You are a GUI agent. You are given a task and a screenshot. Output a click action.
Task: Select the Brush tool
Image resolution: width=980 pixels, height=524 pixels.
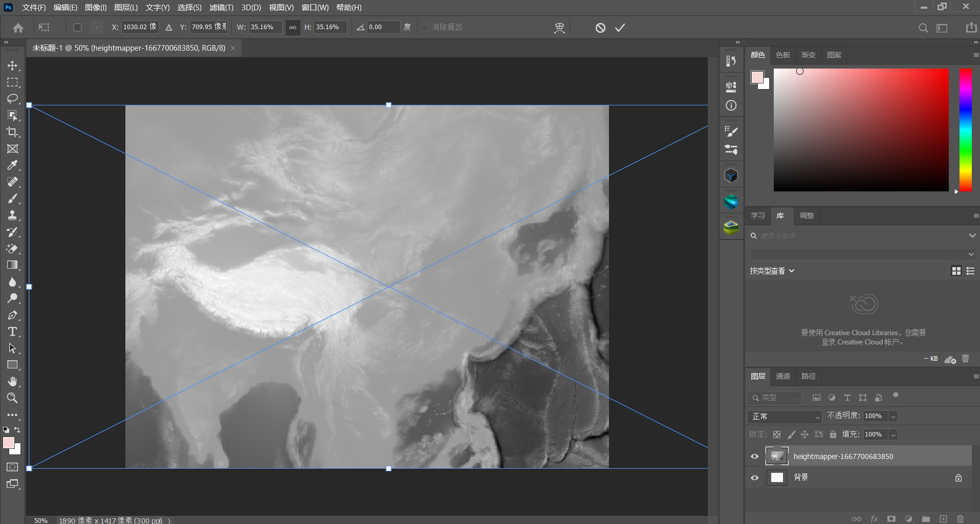tap(12, 199)
